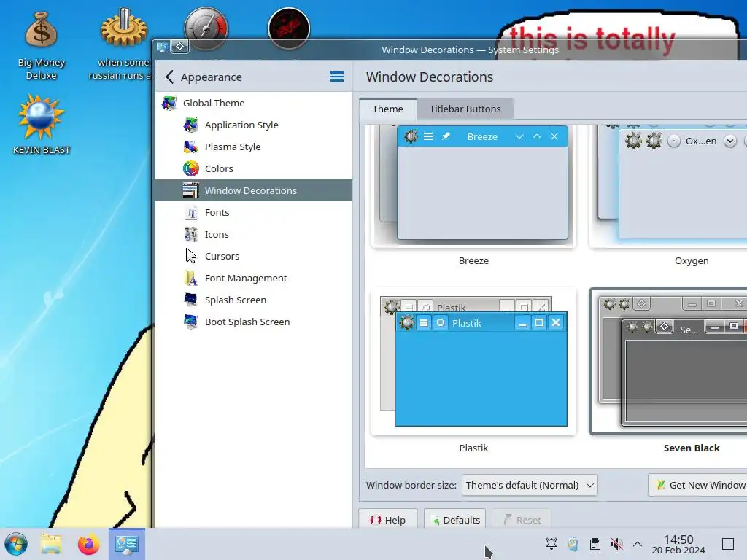Image resolution: width=747 pixels, height=560 pixels.
Task: Open Splash Screen settings
Action: (254, 300)
